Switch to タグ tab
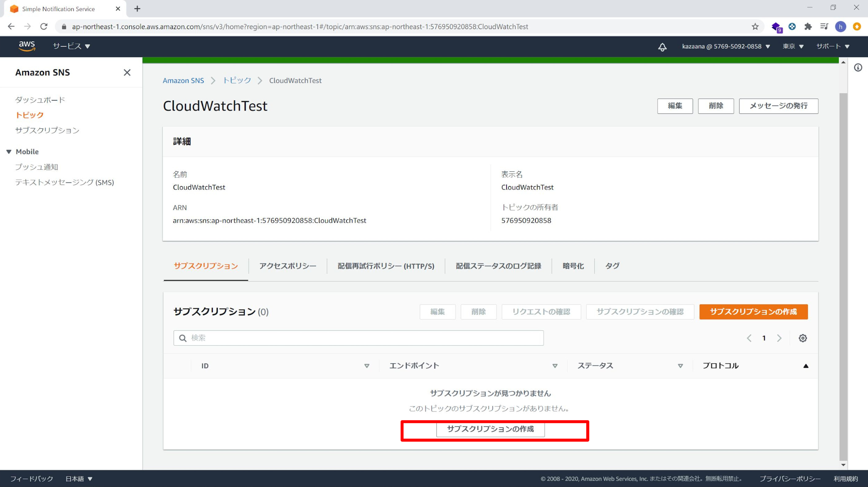Screen dimensions: 868x487 tap(612, 266)
